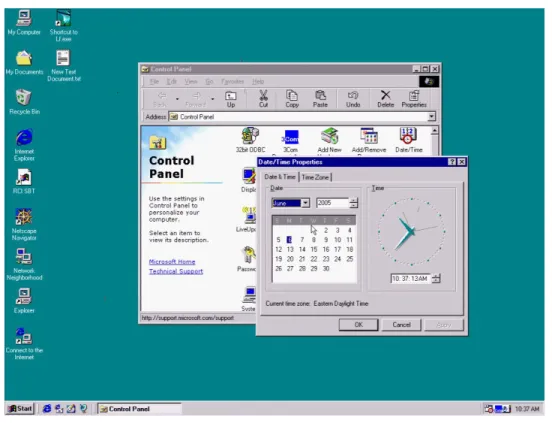Switch to the Time Zone tab

(315, 177)
